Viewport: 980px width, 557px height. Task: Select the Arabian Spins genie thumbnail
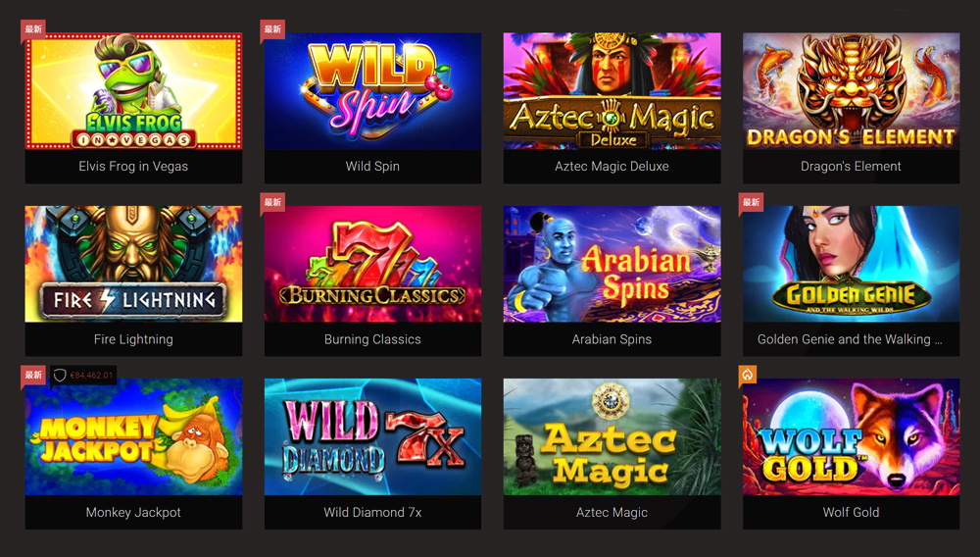[x=612, y=265]
